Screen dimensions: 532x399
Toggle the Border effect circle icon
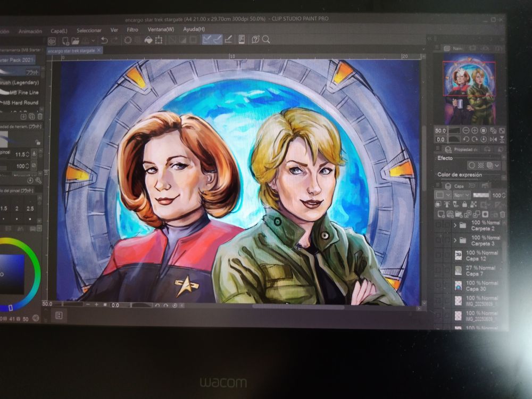click(471, 165)
